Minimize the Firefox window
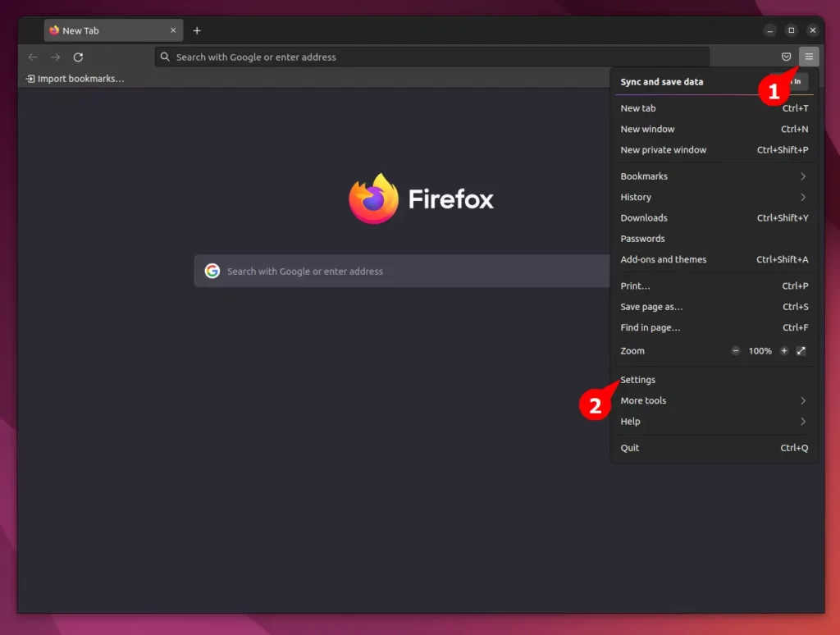Viewport: 840px width, 635px height. pos(769,30)
